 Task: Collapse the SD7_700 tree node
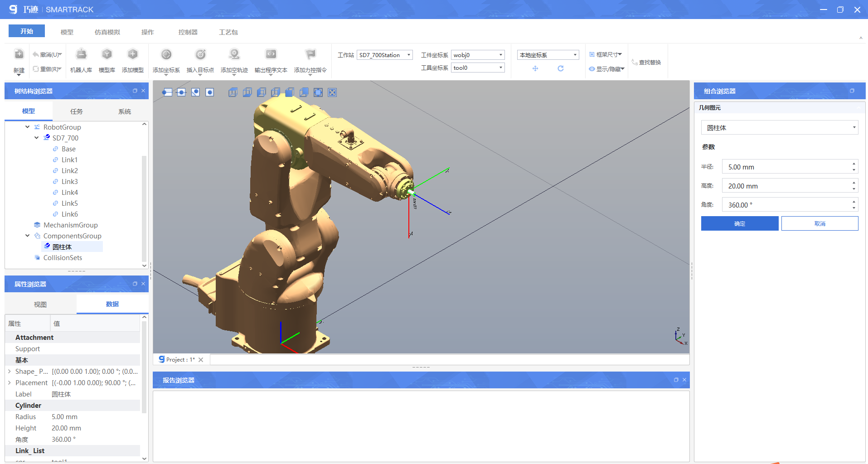(37, 138)
